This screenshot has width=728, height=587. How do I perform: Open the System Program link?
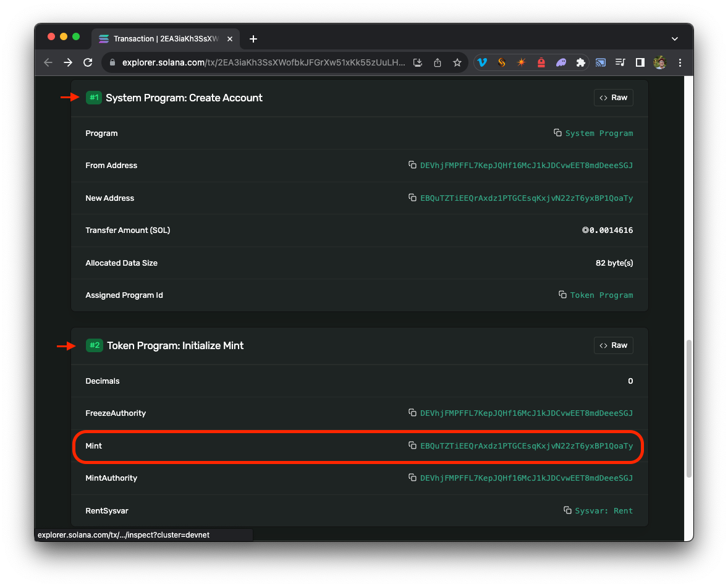[x=599, y=133]
